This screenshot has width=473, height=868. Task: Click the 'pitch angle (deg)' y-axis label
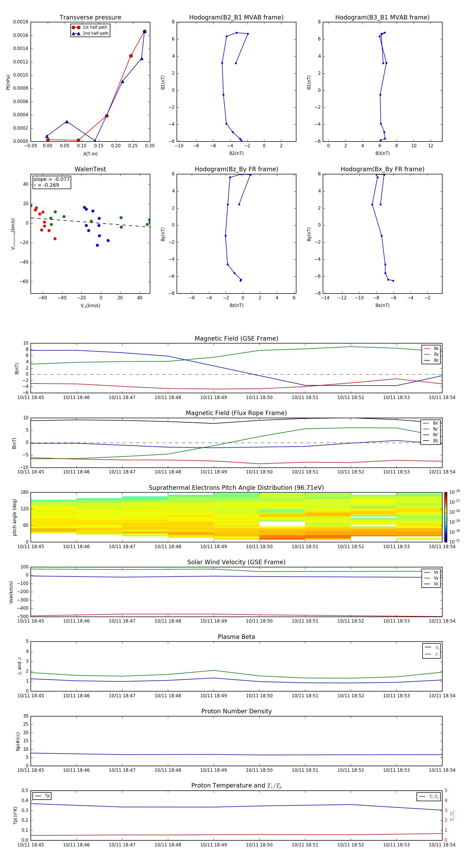point(14,517)
